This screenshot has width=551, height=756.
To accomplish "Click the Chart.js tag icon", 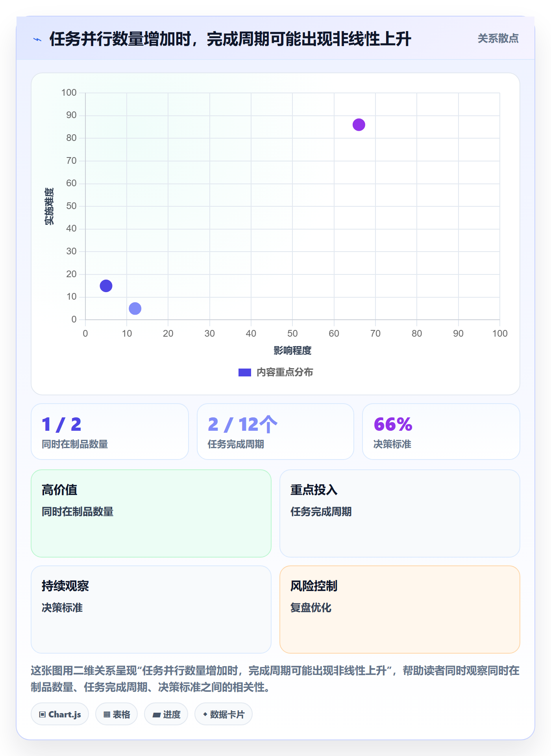I will tap(43, 714).
